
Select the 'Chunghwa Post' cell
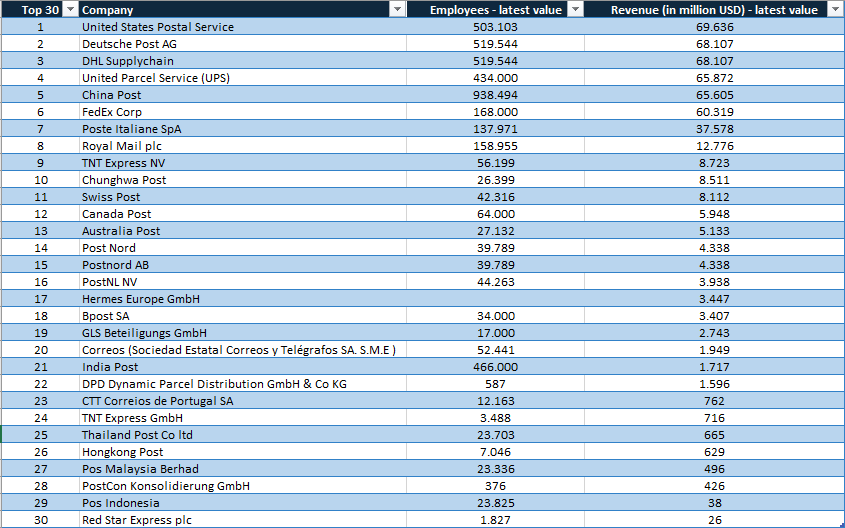click(x=243, y=179)
